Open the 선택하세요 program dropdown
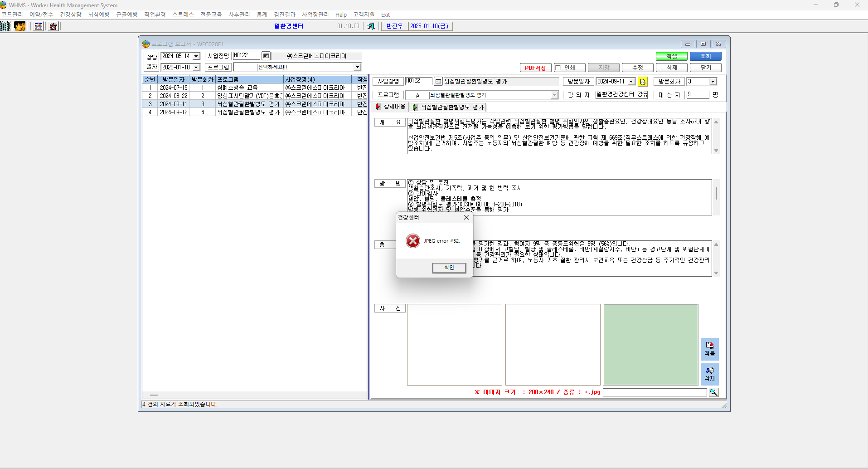Image resolution: width=868 pixels, height=469 pixels. (x=357, y=67)
